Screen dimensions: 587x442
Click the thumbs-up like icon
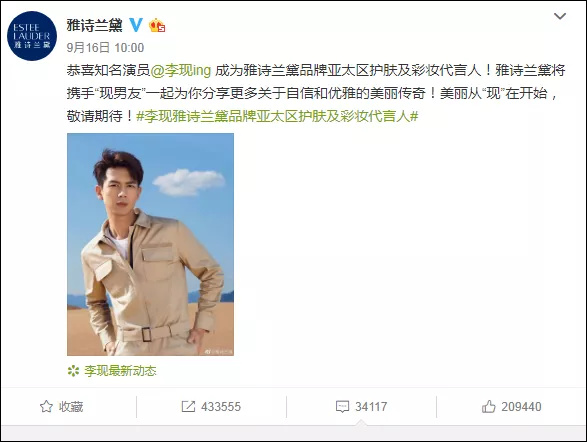click(x=489, y=406)
